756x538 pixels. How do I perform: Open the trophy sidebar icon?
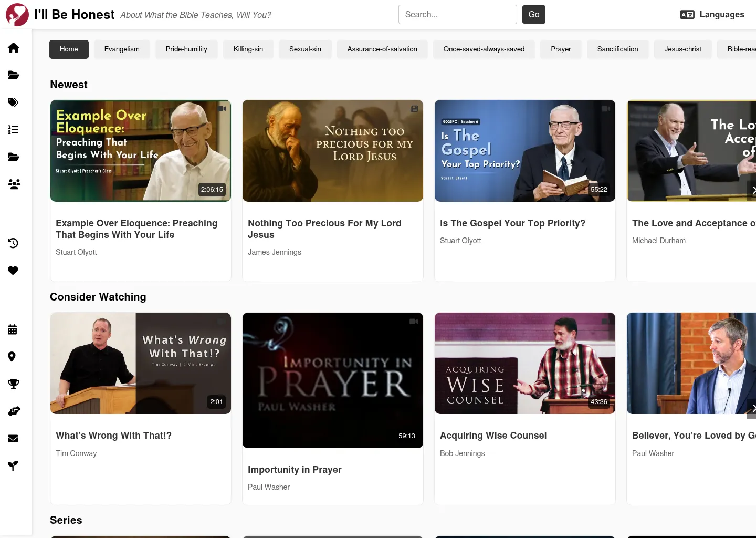14,384
